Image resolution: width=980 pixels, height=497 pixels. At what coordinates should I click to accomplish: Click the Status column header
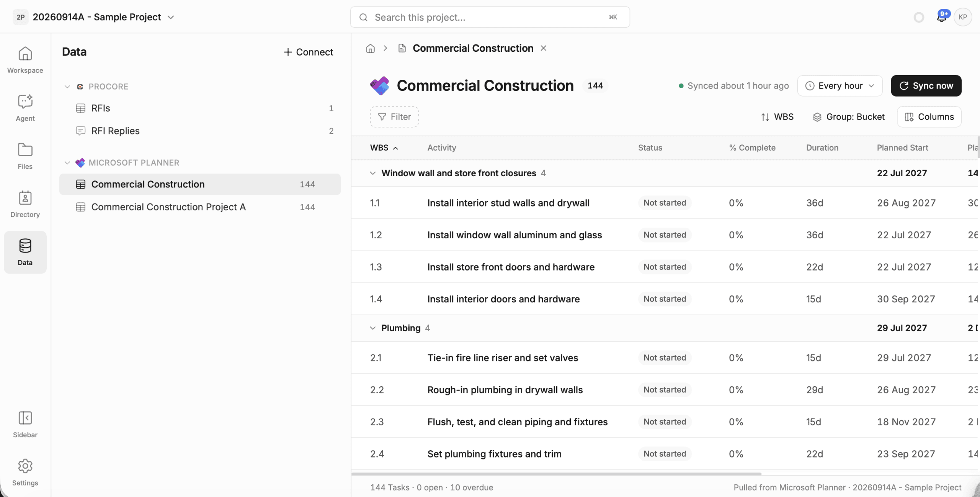tap(650, 148)
